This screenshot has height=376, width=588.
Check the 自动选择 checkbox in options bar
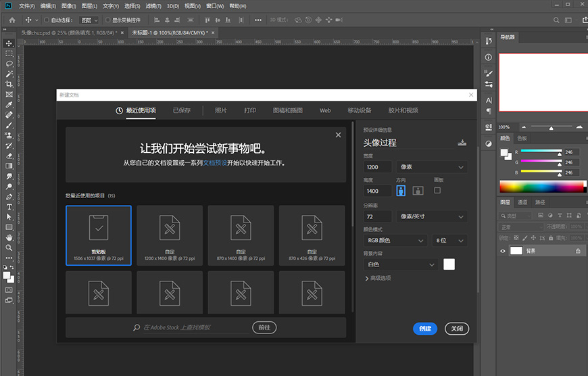(47, 20)
